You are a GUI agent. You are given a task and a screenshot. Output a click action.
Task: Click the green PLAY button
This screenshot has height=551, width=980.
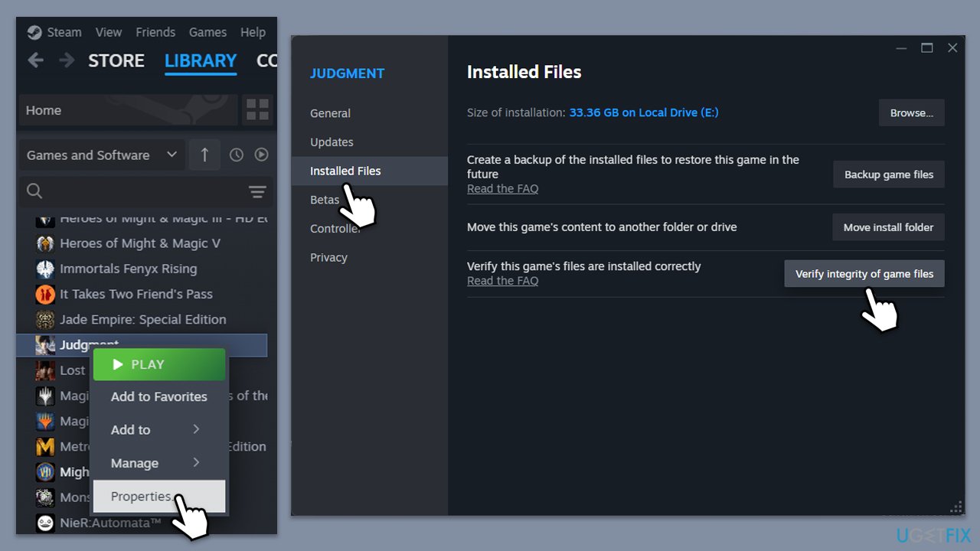tap(159, 364)
